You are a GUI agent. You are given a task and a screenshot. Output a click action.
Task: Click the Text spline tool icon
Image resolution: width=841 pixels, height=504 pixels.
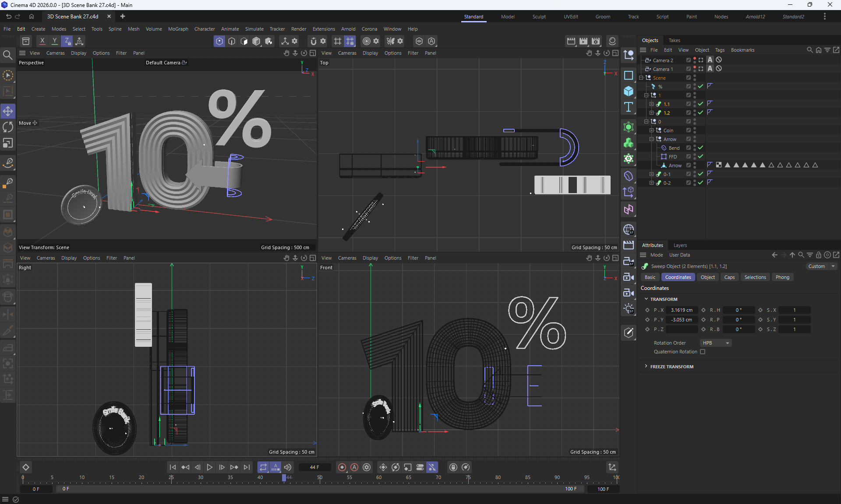629,107
